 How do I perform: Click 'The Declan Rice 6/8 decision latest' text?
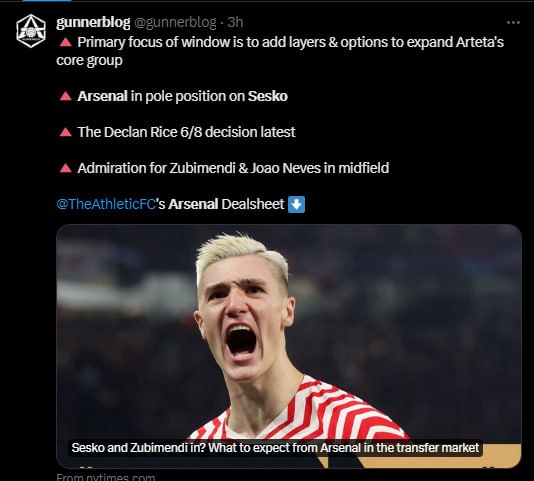tap(187, 132)
